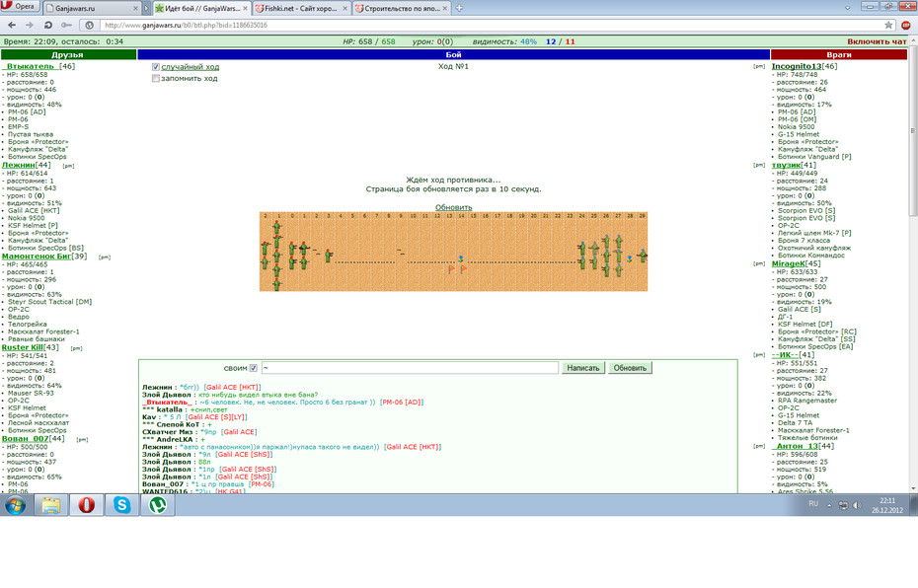Send message with the 'Написать' button
The width and height of the screenshot is (918, 588).
tap(583, 368)
